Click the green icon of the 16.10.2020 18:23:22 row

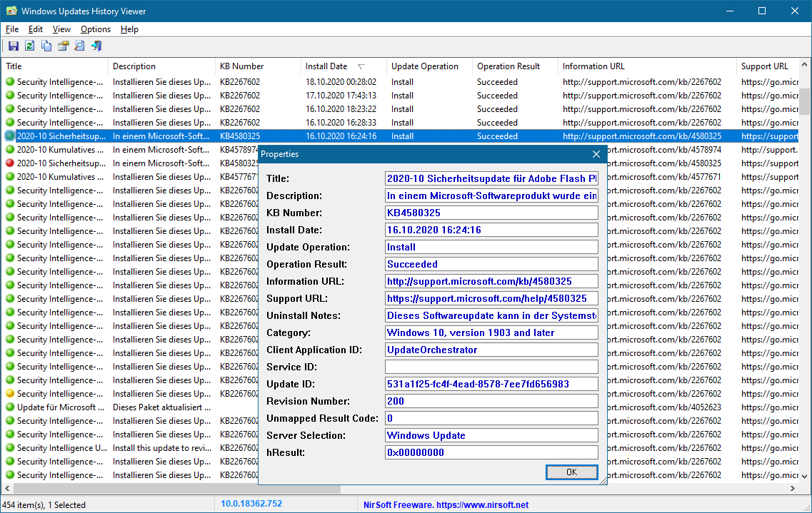tap(10, 109)
